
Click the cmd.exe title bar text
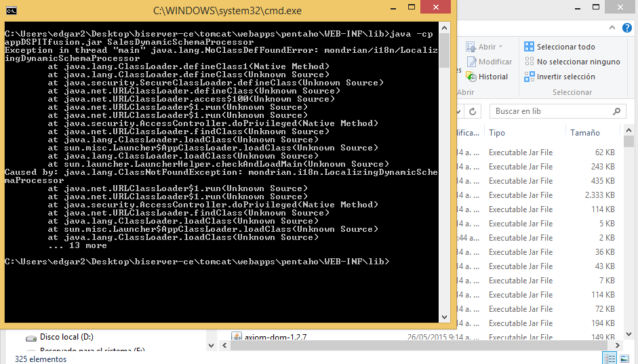[227, 11]
